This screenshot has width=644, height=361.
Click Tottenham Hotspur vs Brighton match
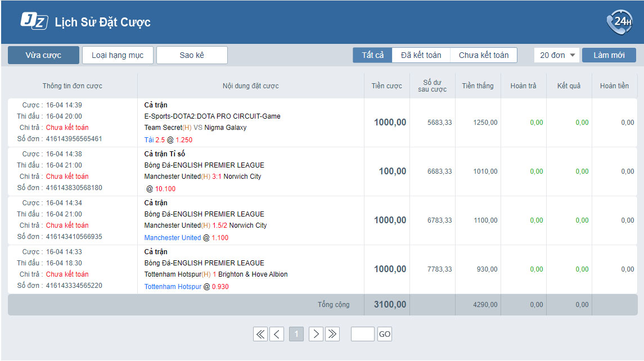tap(216, 274)
